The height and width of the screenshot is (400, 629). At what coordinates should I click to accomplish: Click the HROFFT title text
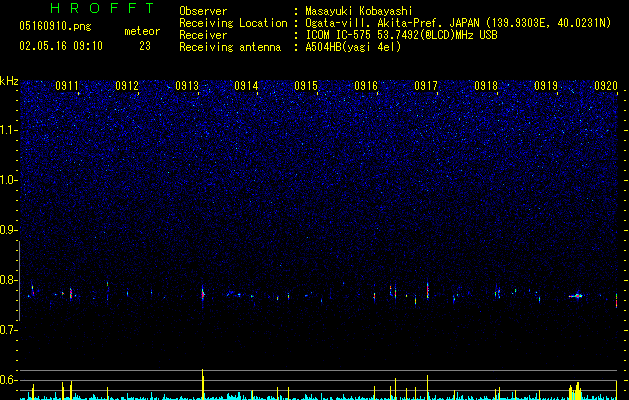tap(102, 8)
